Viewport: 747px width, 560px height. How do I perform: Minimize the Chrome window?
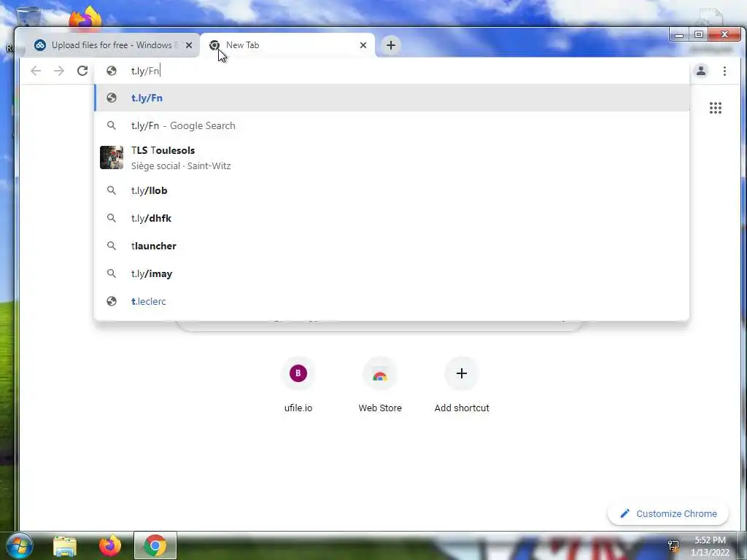679,35
